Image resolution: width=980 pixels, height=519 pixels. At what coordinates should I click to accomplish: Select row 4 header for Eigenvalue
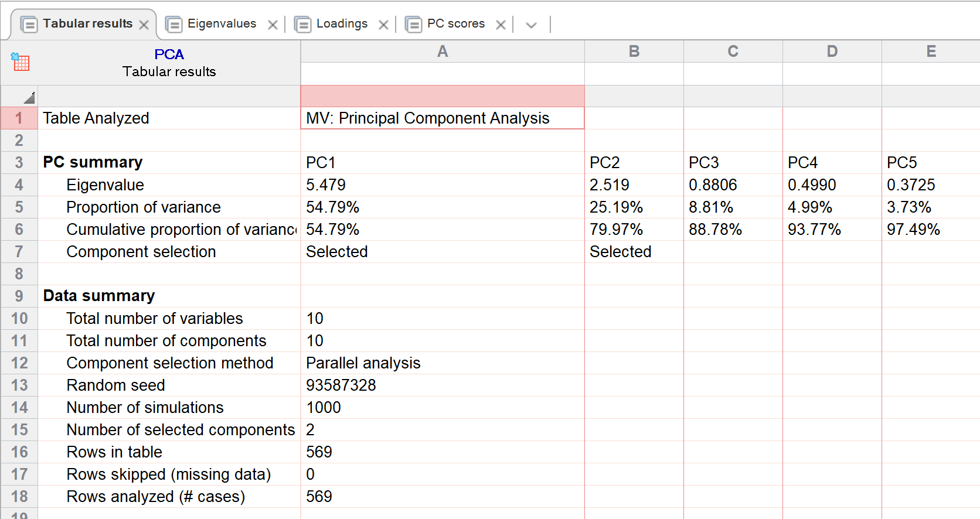tap(19, 185)
